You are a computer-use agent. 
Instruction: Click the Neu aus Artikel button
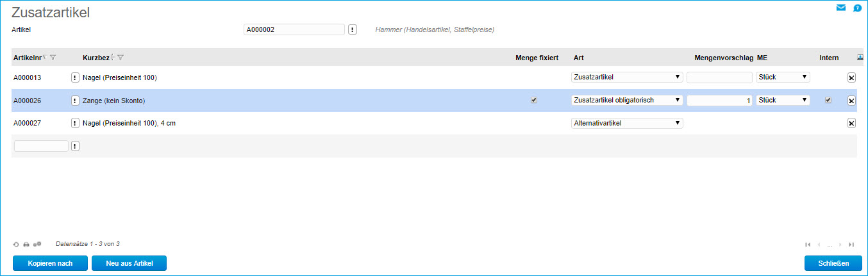[129, 263]
